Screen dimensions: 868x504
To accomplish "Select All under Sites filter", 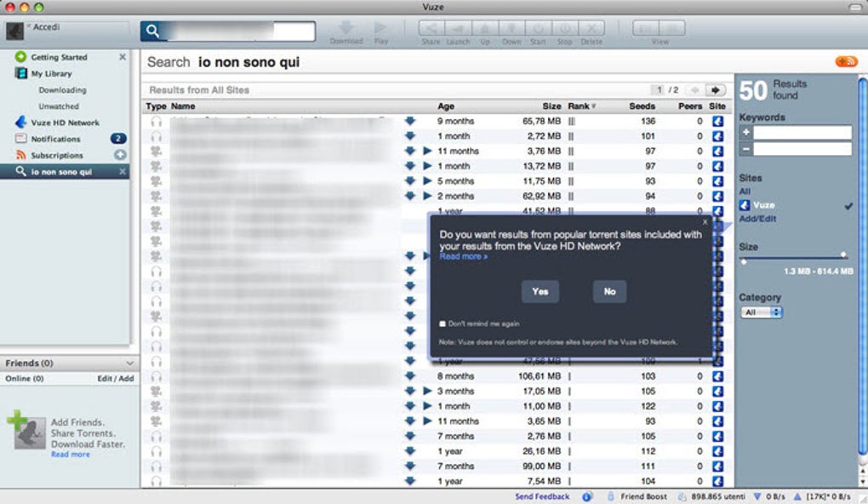I will [x=745, y=192].
